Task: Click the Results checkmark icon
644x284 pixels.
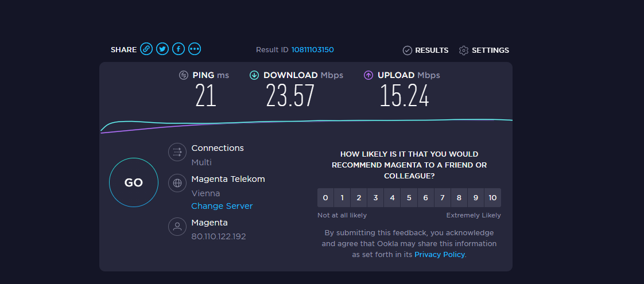Action: click(x=408, y=50)
